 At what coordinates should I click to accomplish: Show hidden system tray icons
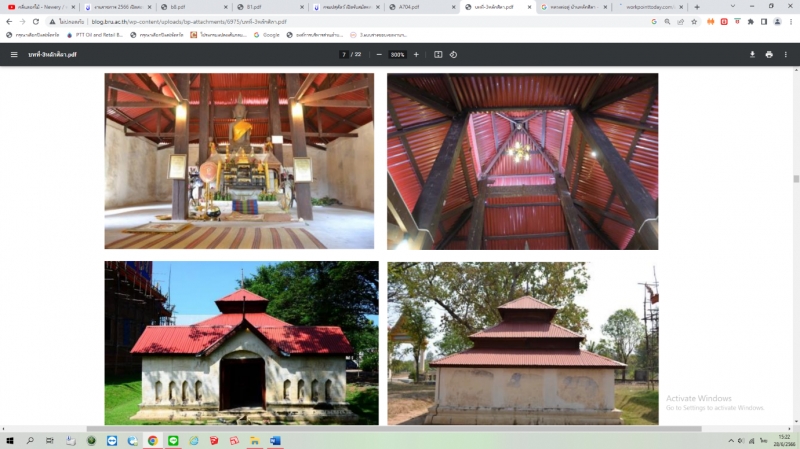731,441
